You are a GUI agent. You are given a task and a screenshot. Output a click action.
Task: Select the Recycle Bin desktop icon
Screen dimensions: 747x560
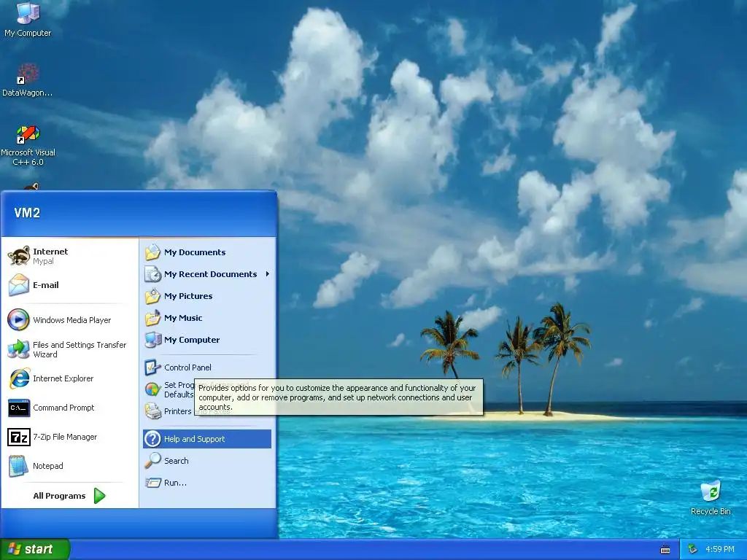pyautogui.click(x=711, y=492)
